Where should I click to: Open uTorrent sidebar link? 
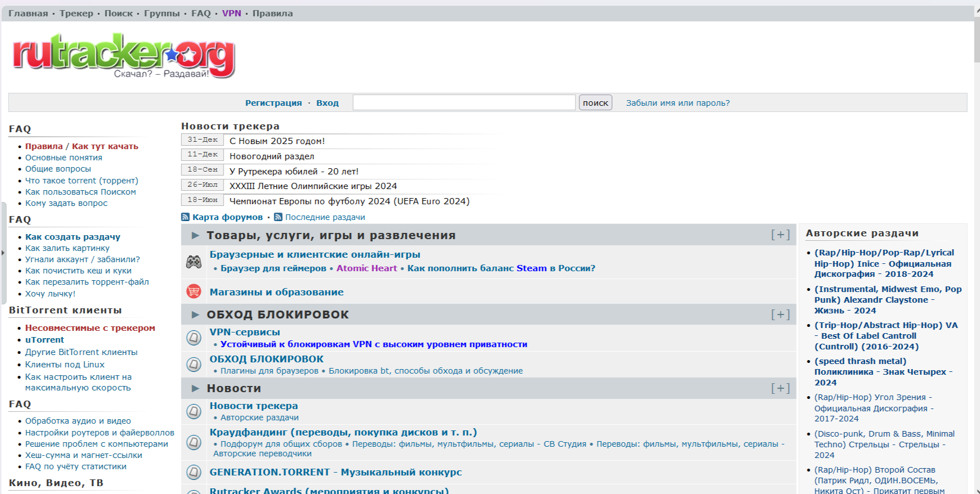coord(44,340)
